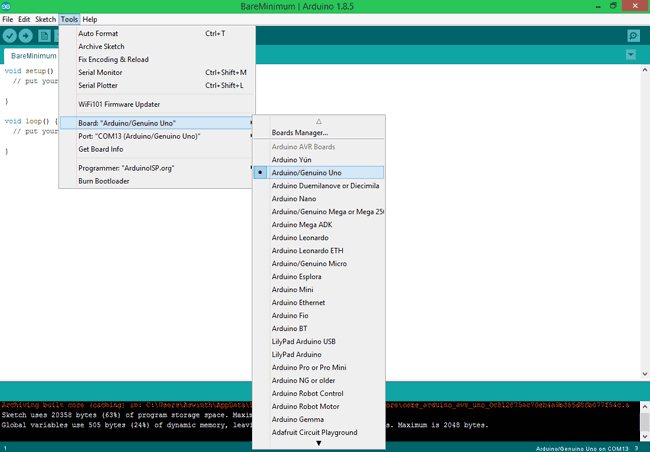
Task: Open the Sketch menu
Action: 46,19
